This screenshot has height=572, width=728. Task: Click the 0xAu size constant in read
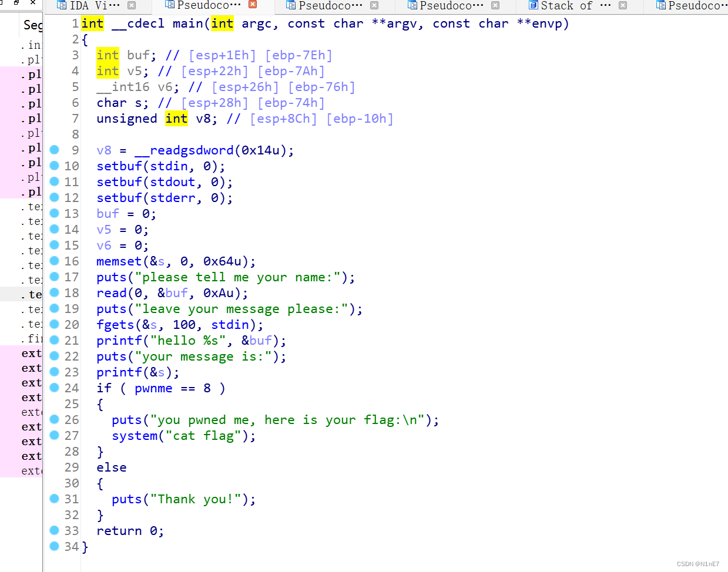tap(219, 293)
